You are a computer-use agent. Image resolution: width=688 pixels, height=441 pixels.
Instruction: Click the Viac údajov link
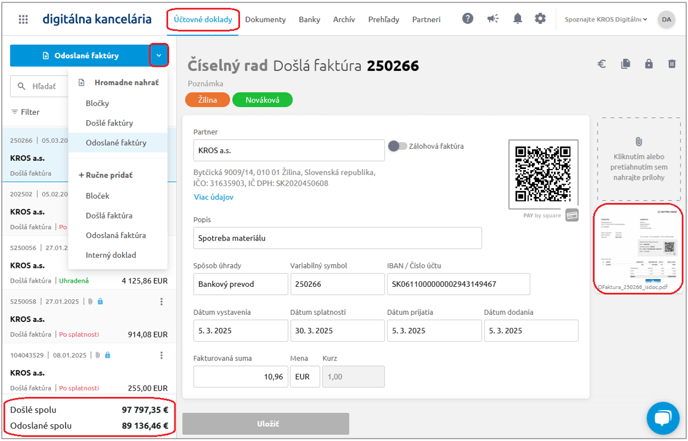coord(214,197)
